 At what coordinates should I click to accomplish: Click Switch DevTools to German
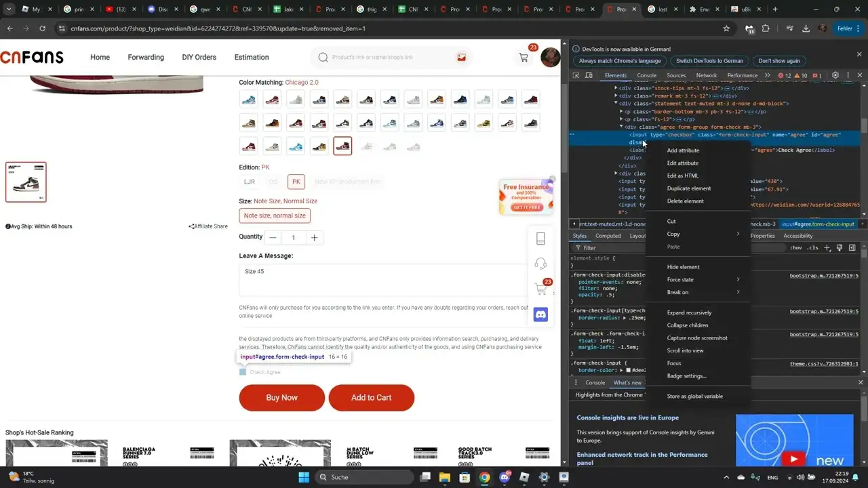(x=710, y=61)
